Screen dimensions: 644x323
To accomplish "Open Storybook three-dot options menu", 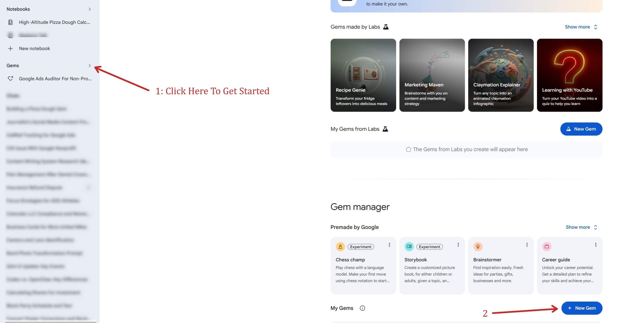I will pos(458,245).
